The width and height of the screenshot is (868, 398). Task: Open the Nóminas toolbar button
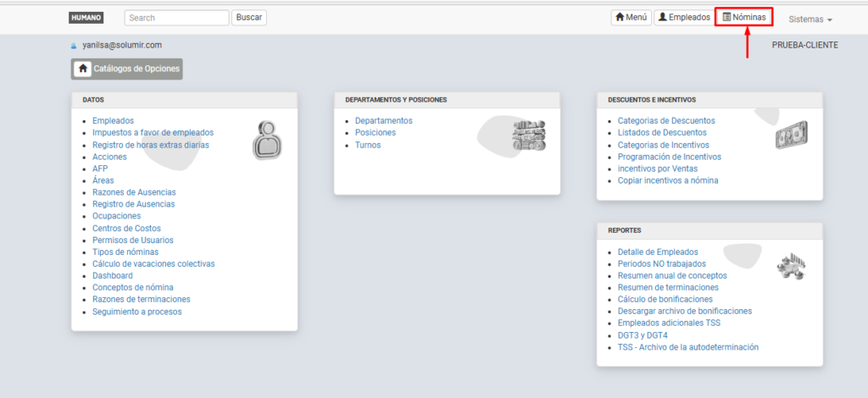coord(743,17)
